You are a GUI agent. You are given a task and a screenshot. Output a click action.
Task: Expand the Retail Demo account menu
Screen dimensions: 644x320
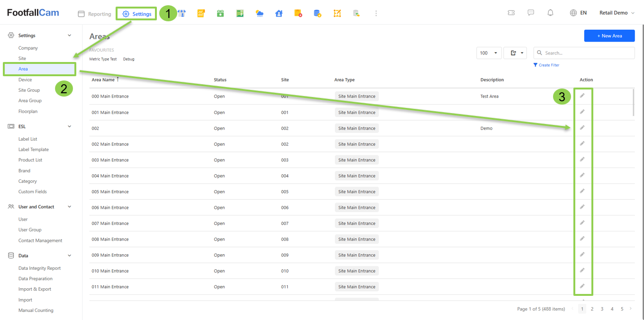(617, 13)
